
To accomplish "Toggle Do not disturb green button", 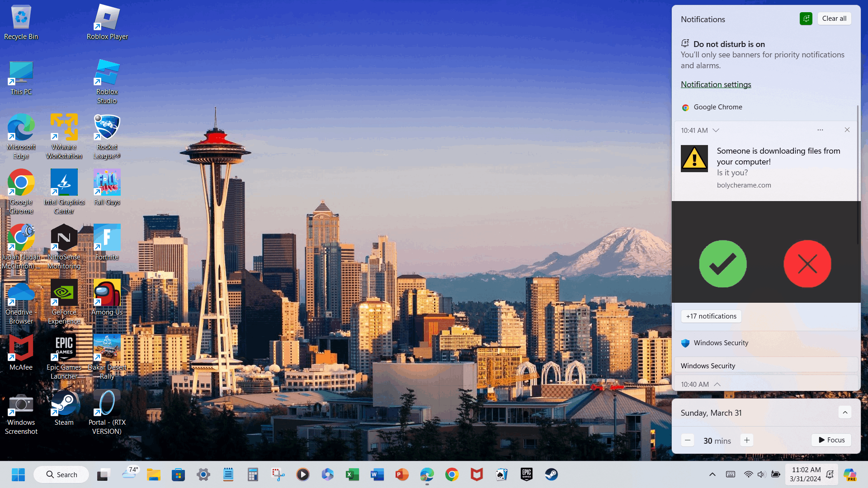I will point(806,19).
